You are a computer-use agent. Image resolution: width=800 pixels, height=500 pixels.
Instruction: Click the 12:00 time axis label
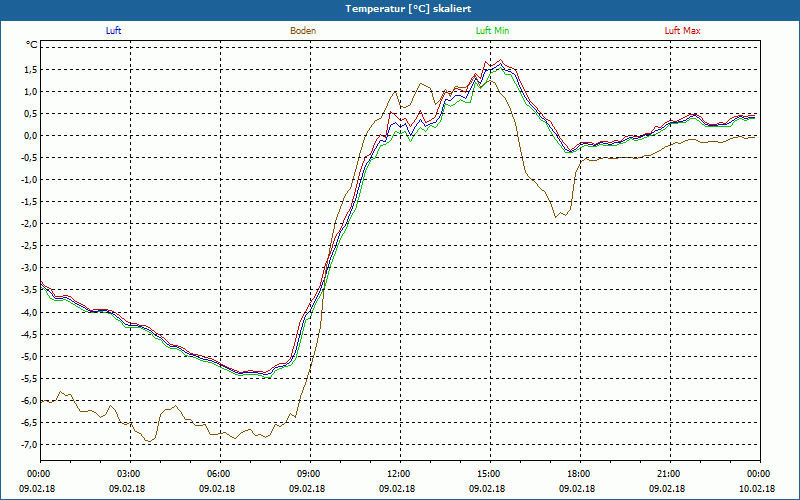[400, 474]
